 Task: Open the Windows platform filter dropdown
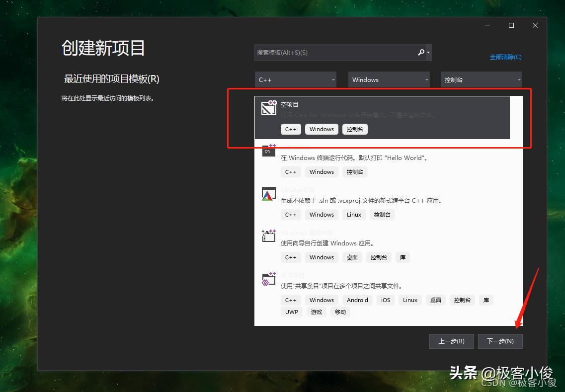click(x=389, y=79)
